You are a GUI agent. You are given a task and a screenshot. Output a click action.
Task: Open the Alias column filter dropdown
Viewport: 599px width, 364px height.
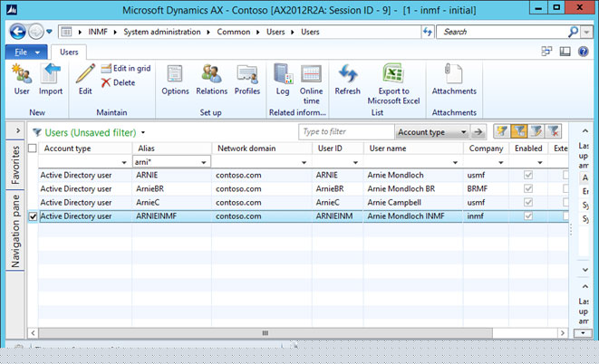point(204,162)
